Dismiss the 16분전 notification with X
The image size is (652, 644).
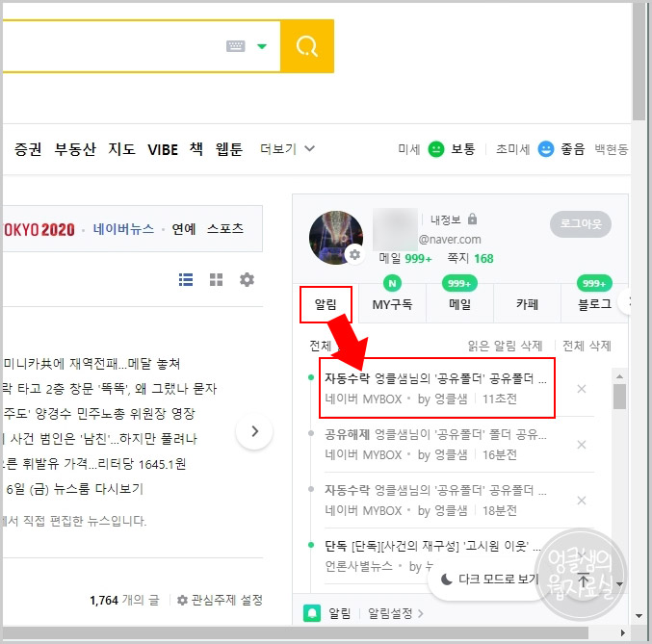pyautogui.click(x=582, y=445)
